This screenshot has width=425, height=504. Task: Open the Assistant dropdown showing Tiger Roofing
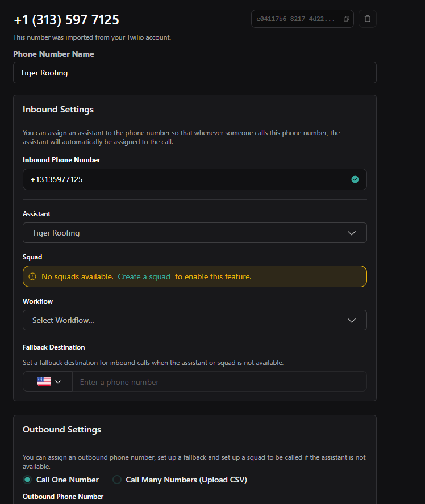(x=194, y=233)
